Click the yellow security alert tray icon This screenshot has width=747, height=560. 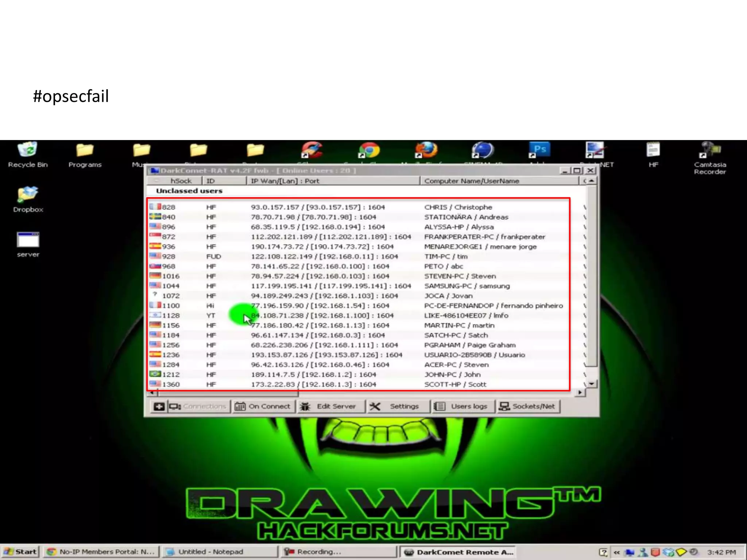click(x=681, y=552)
